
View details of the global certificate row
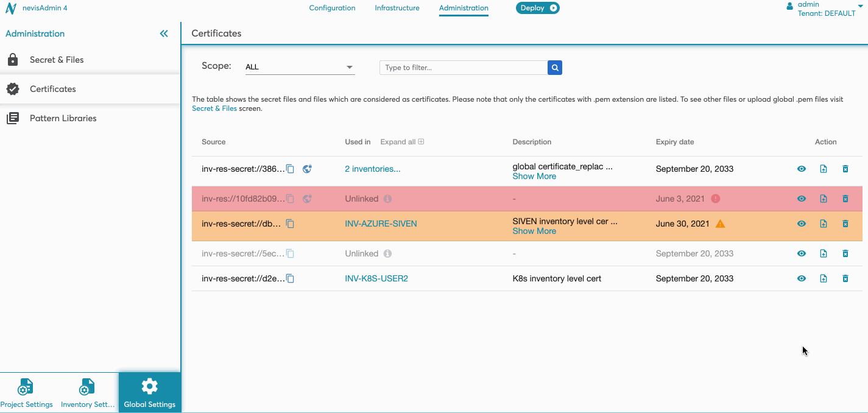pos(802,169)
